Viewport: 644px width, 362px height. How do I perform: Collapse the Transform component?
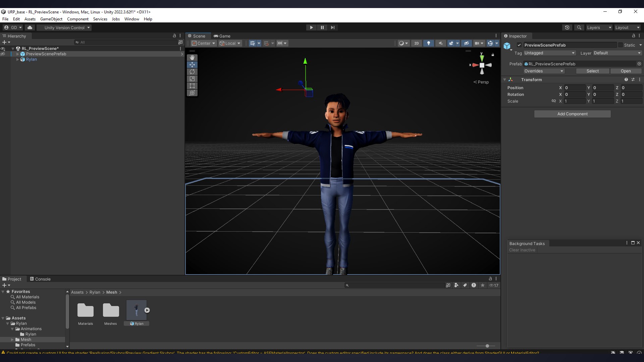(x=504, y=80)
